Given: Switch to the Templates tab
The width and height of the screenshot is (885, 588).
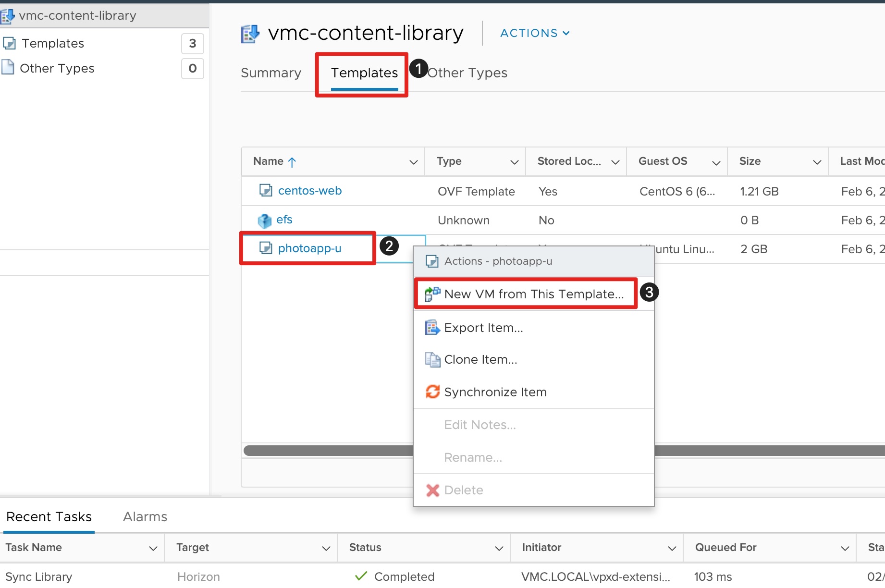Looking at the screenshot, I should click(x=364, y=73).
